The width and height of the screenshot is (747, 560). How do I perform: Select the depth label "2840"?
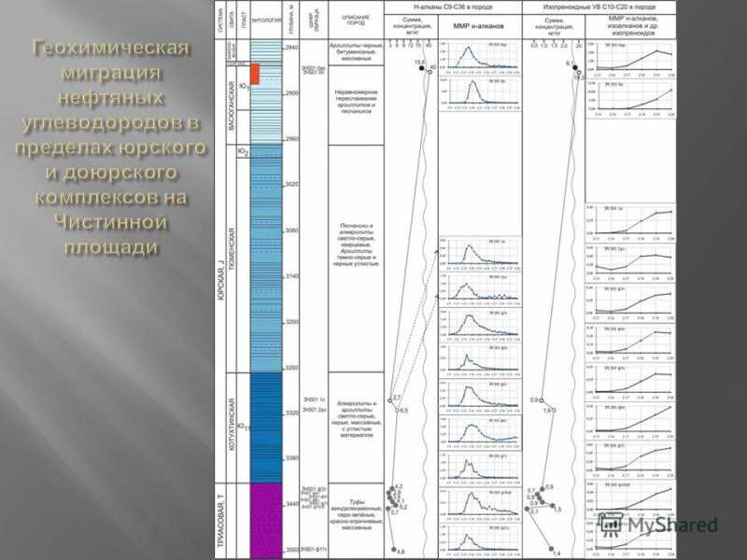[291, 48]
